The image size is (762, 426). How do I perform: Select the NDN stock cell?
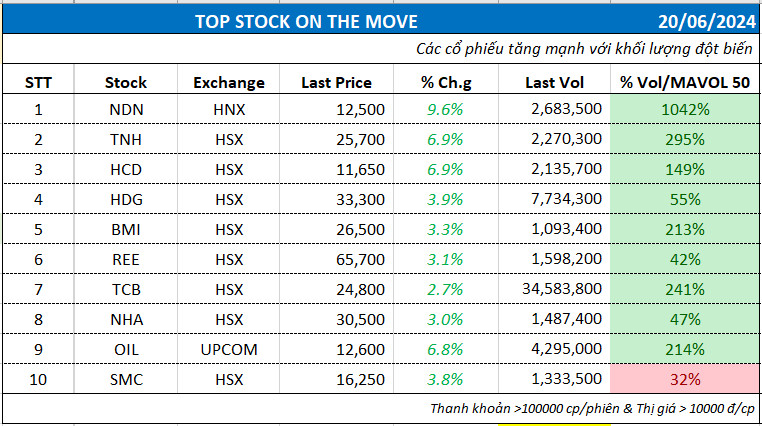(x=125, y=110)
